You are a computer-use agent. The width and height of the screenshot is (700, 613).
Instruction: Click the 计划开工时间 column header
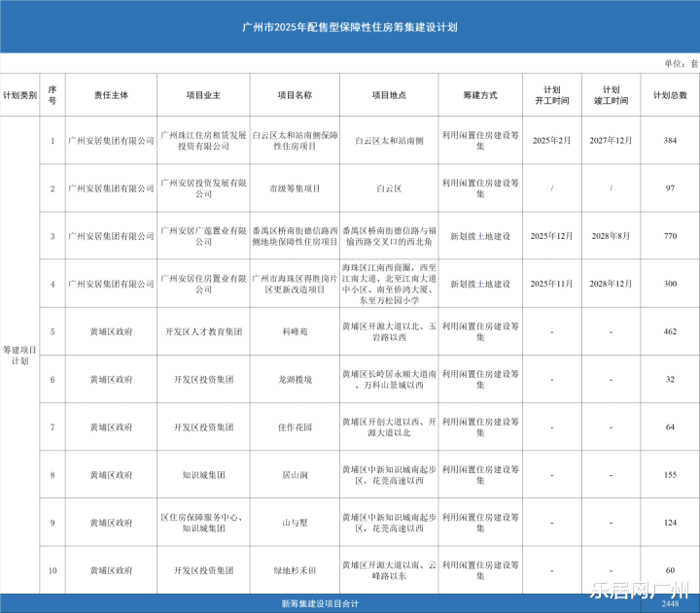point(552,95)
